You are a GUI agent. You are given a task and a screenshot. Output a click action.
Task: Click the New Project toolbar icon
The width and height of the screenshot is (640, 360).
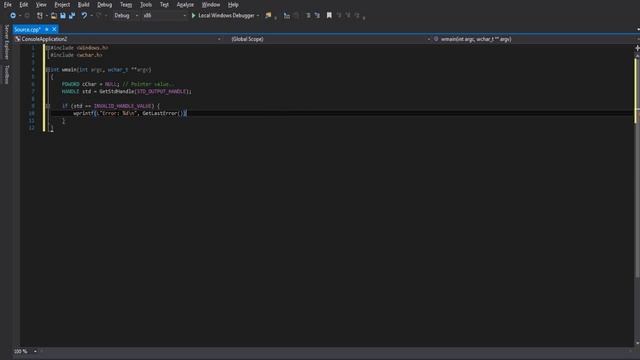40,16
